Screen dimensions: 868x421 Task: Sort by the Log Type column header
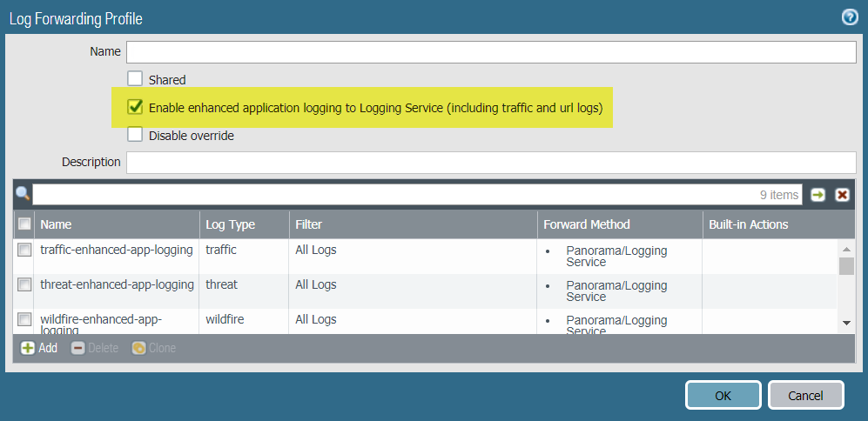click(x=230, y=224)
